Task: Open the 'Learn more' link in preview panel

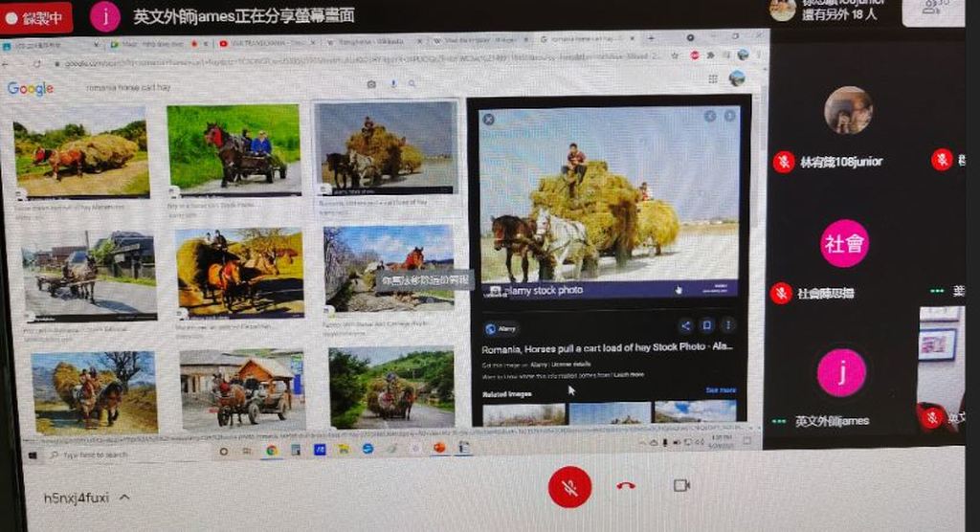Action: pyautogui.click(x=629, y=374)
